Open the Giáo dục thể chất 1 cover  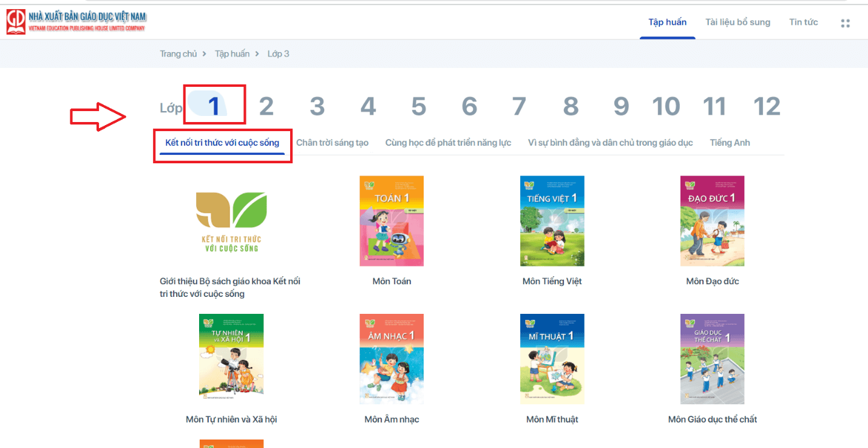pos(712,359)
